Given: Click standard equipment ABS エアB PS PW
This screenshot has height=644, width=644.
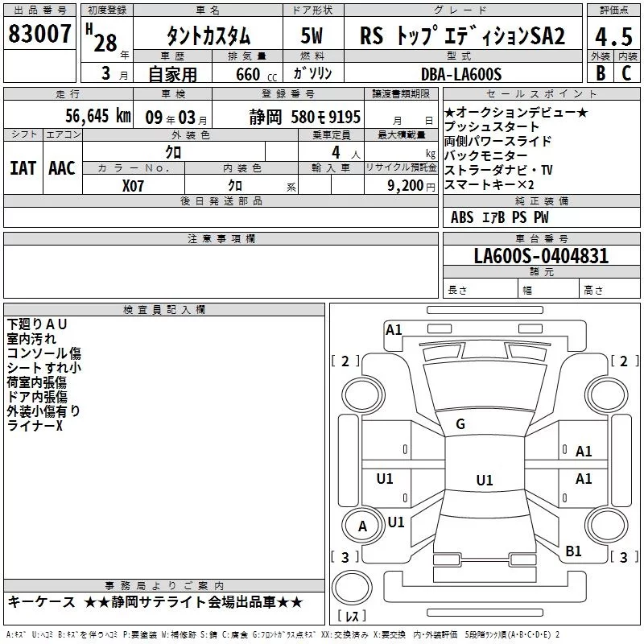Looking at the screenshot, I should coord(499,217).
